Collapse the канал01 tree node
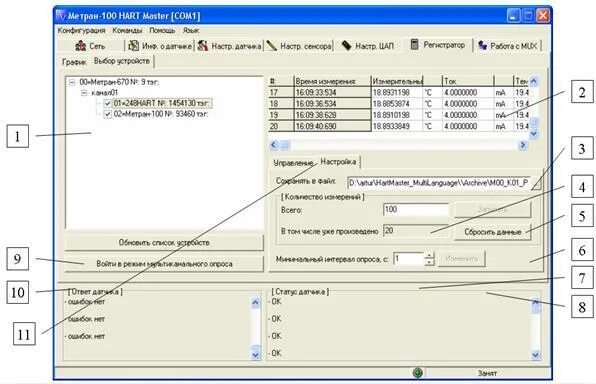The width and height of the screenshot is (596, 384). (x=84, y=92)
